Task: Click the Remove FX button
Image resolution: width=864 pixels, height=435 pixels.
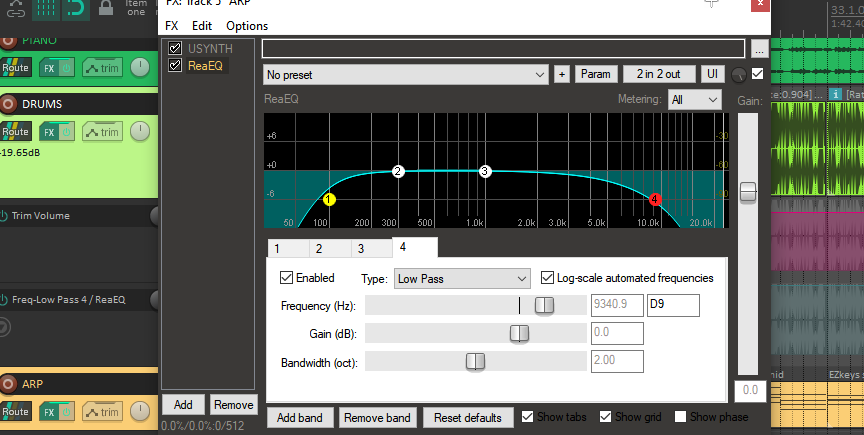Action: [x=234, y=405]
